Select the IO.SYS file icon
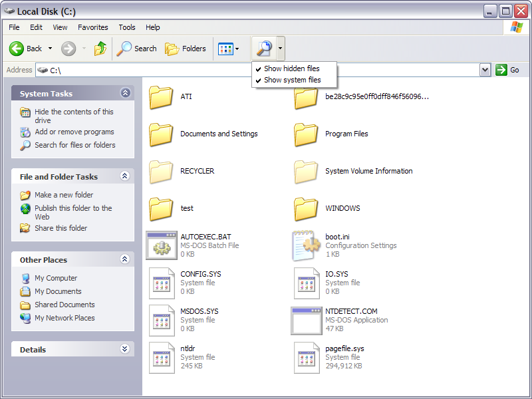 [x=307, y=283]
